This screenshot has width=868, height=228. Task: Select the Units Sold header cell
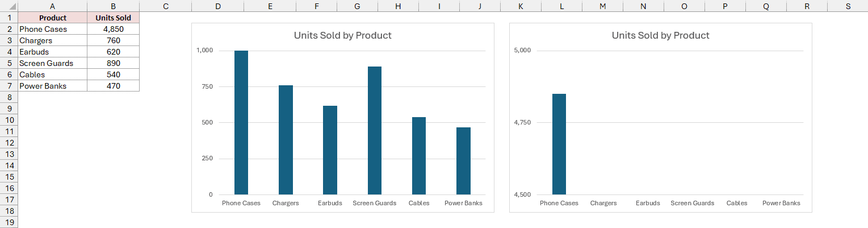(x=114, y=18)
